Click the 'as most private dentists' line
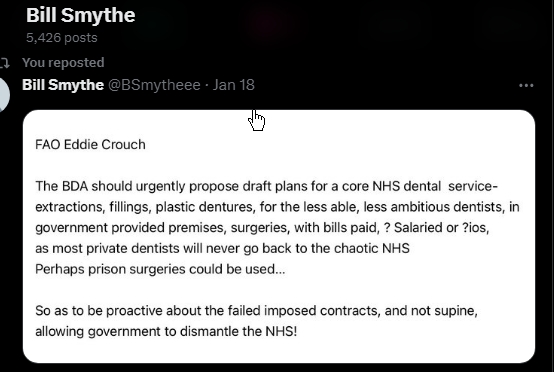Screen dimensions: 554x372 [x=222, y=248]
